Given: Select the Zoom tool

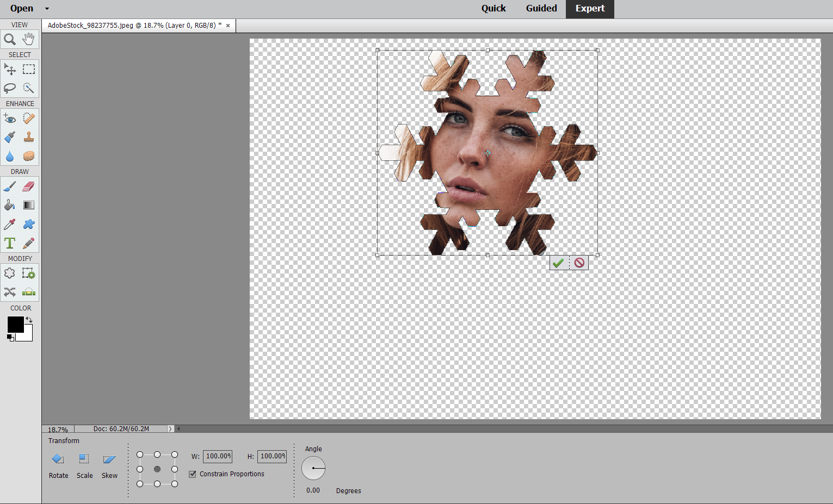Looking at the screenshot, I should point(9,39).
